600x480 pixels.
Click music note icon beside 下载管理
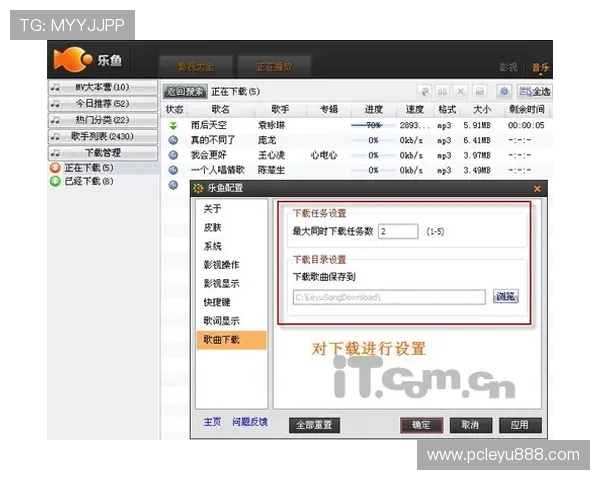click(x=55, y=153)
